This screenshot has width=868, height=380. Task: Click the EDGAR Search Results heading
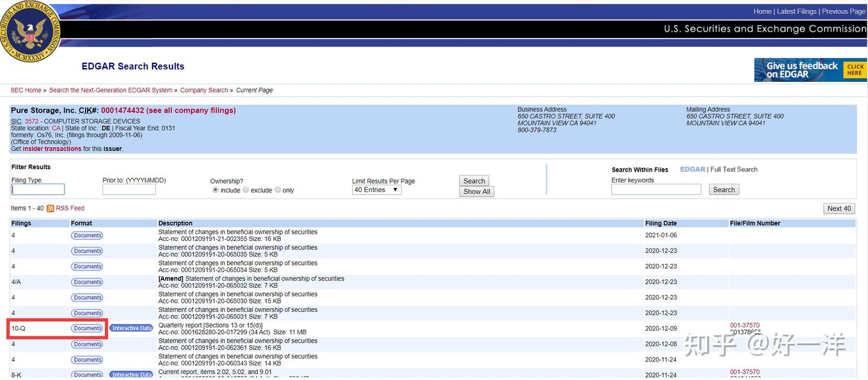point(133,66)
